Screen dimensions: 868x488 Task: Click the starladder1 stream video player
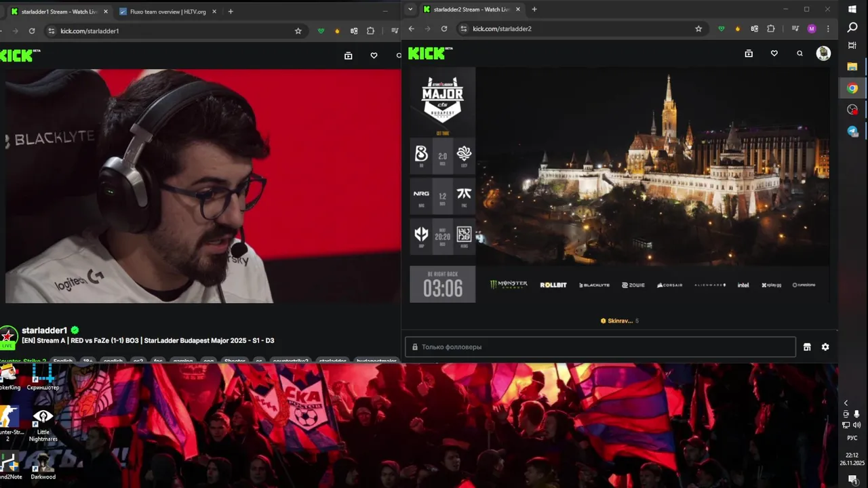203,186
